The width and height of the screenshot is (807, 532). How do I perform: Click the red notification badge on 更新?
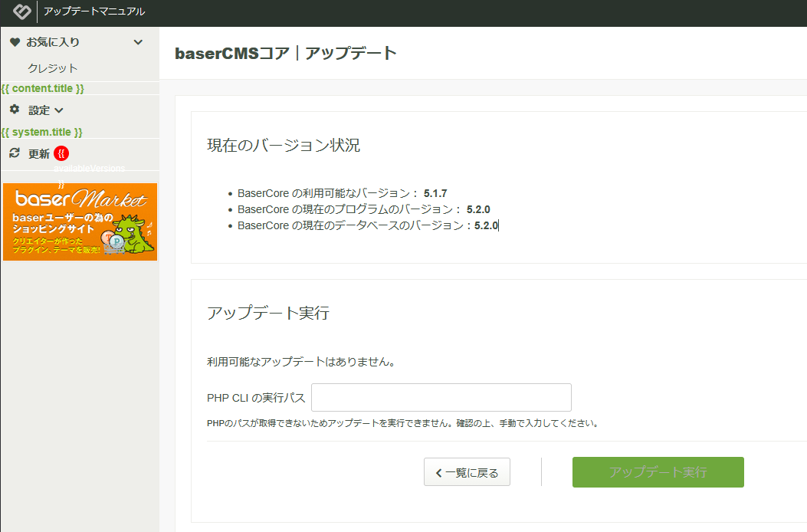61,153
